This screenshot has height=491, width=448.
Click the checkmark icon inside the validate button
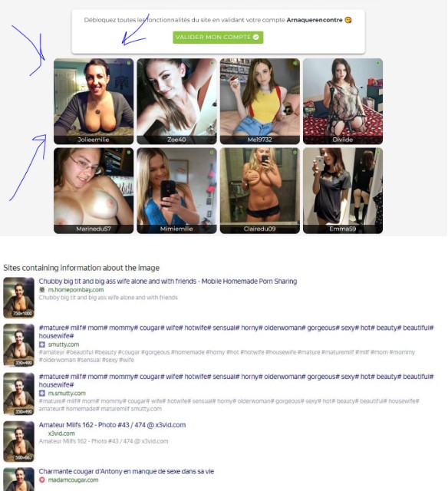(x=255, y=38)
